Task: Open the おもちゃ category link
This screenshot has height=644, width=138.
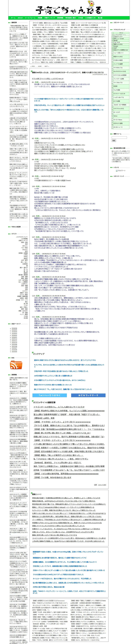Action: [x=25, y=250]
